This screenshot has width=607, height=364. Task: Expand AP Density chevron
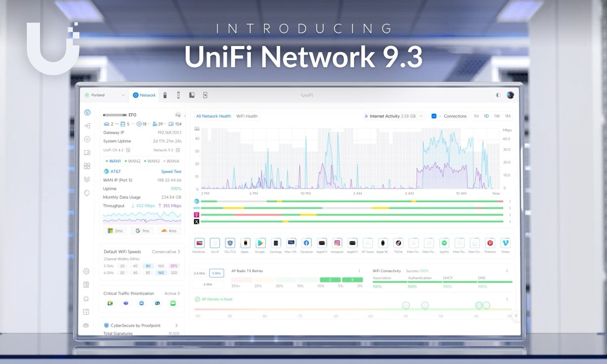click(x=507, y=299)
